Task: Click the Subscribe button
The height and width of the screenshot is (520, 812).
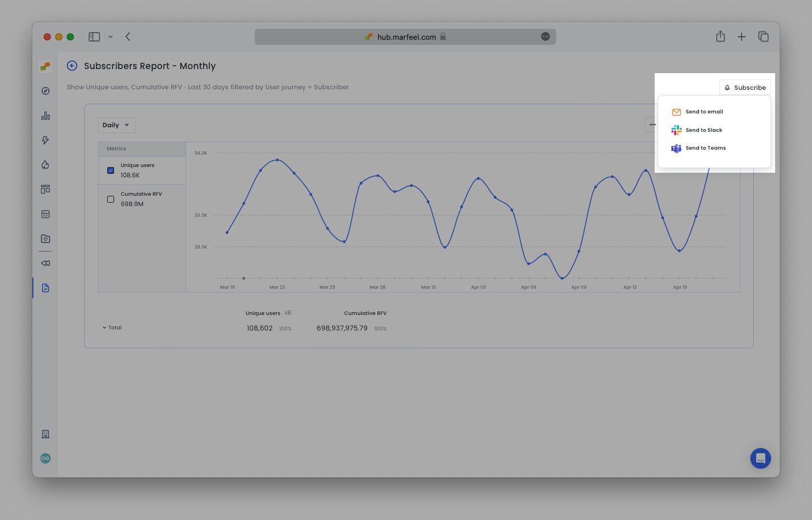Action: click(745, 87)
